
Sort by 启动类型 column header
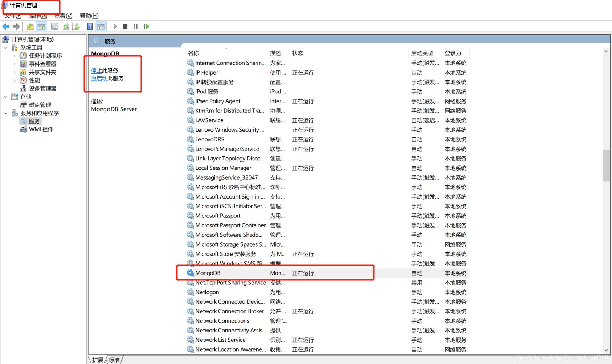tap(425, 53)
